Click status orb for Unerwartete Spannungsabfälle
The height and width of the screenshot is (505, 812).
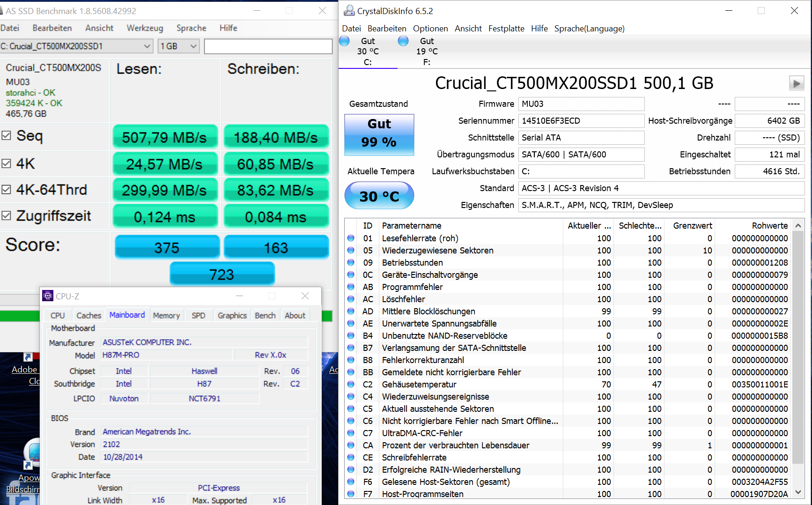[351, 323]
